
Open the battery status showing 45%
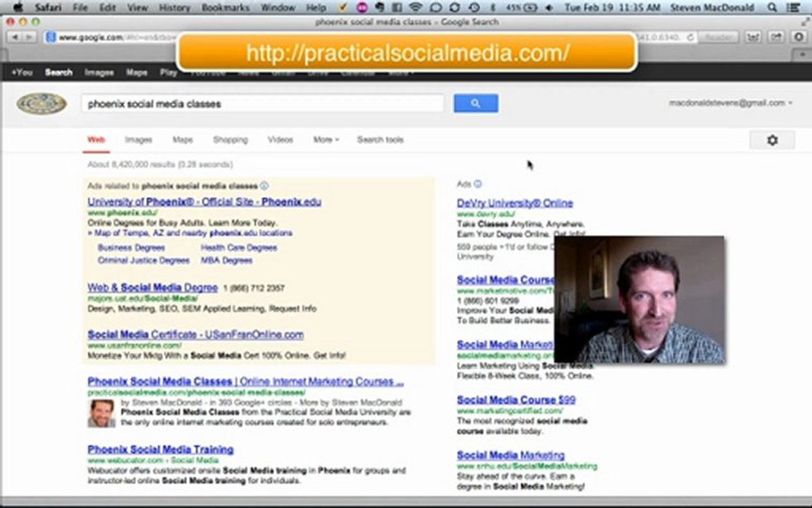[522, 7]
